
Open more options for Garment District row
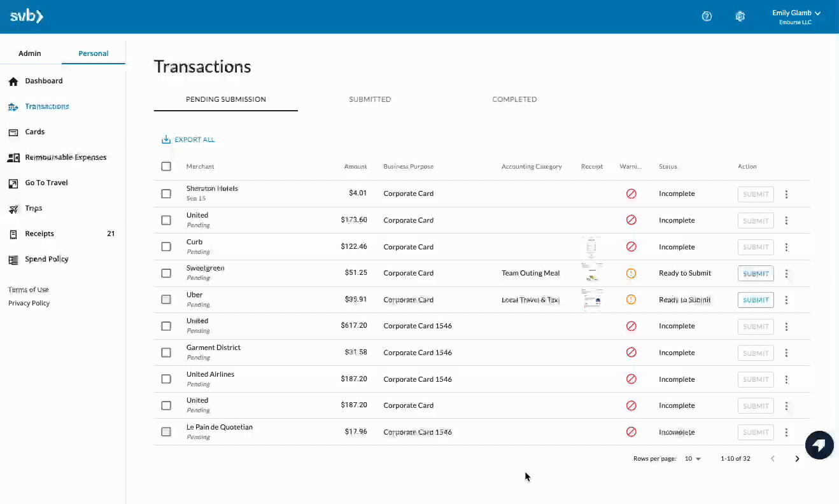(786, 353)
